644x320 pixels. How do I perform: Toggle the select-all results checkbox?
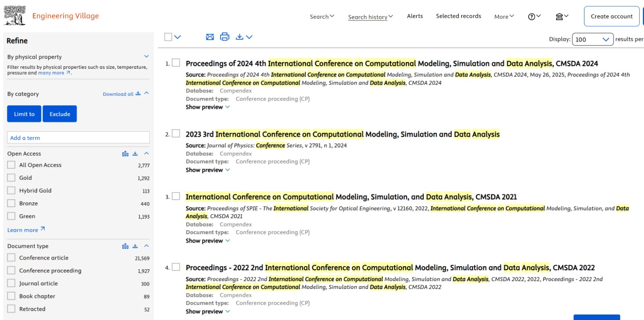point(168,37)
